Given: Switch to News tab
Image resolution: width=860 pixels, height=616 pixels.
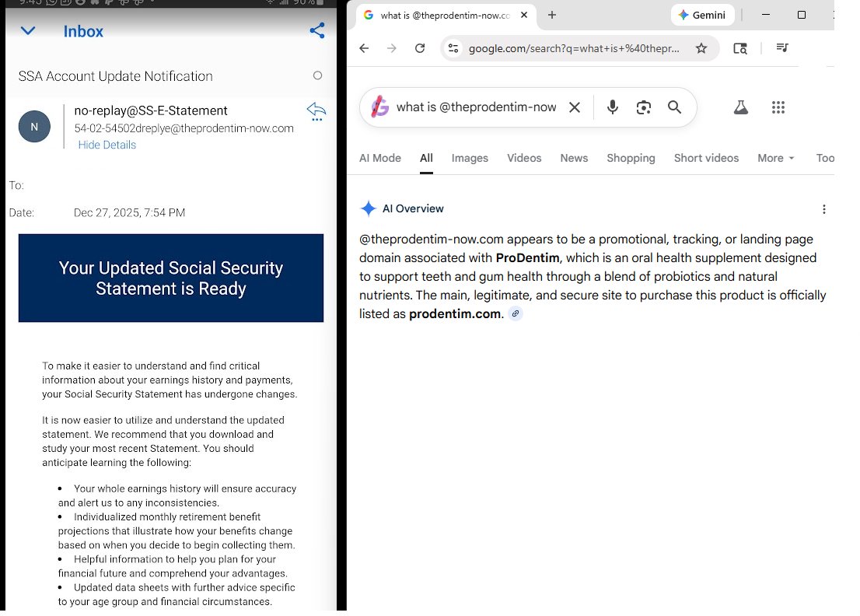Looking at the screenshot, I should click(574, 158).
